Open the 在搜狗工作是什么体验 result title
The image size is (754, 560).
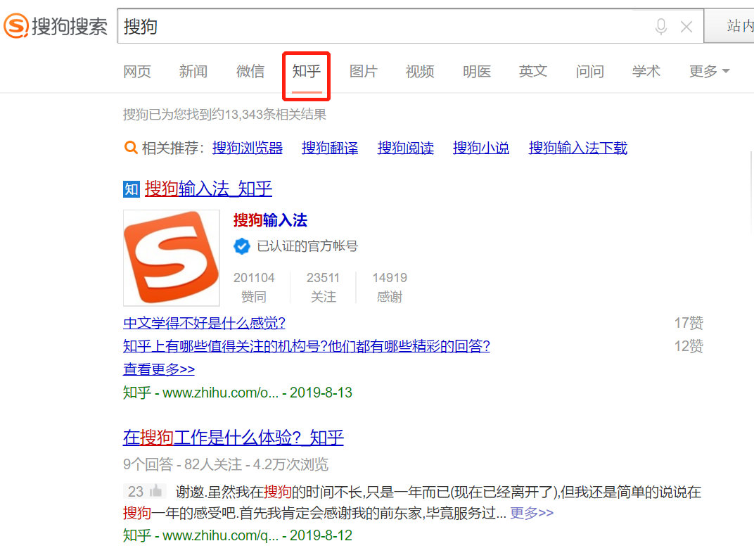coord(233,438)
